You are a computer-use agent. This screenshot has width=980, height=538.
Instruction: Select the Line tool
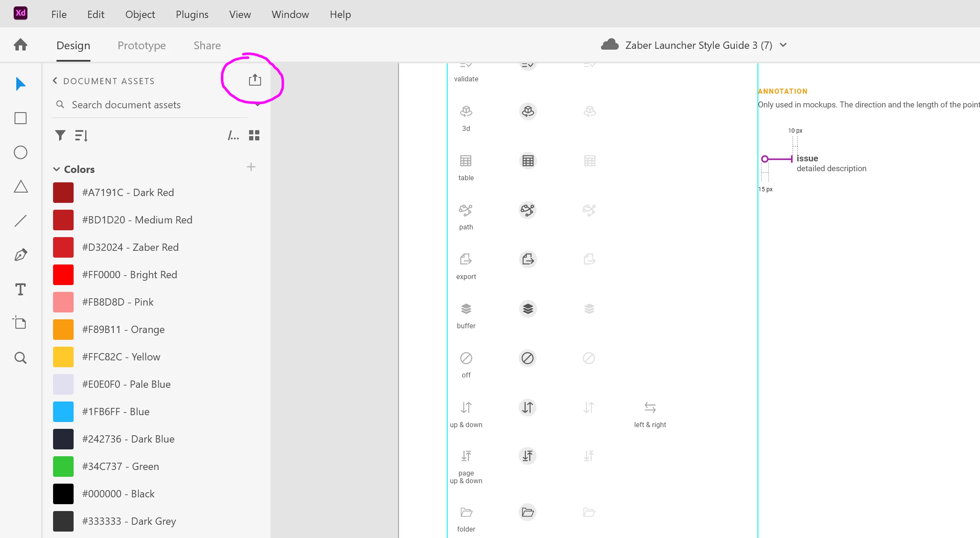pyautogui.click(x=21, y=221)
